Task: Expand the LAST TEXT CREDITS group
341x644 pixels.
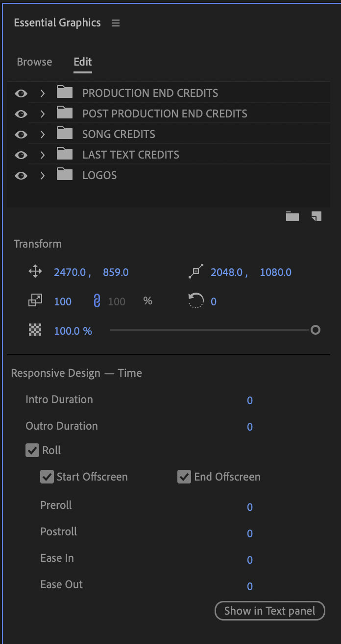Action: [43, 155]
